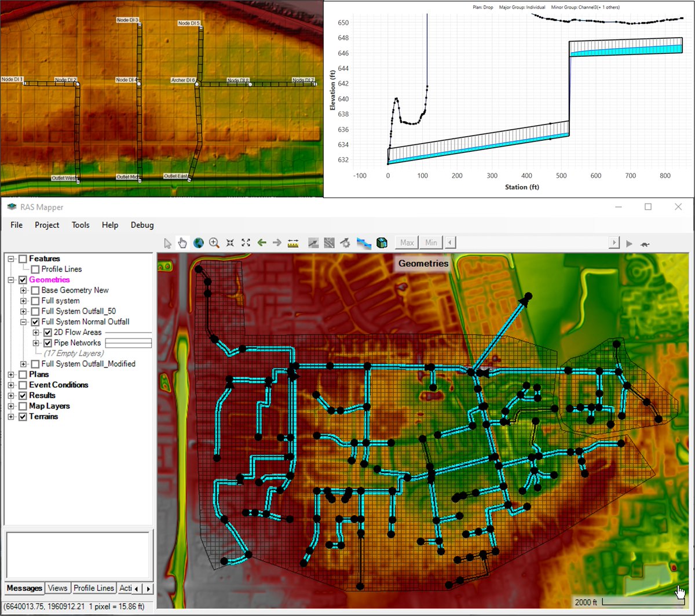This screenshot has height=616, width=695.
Task: Expand the Base Geometry New node
Action: (24, 290)
